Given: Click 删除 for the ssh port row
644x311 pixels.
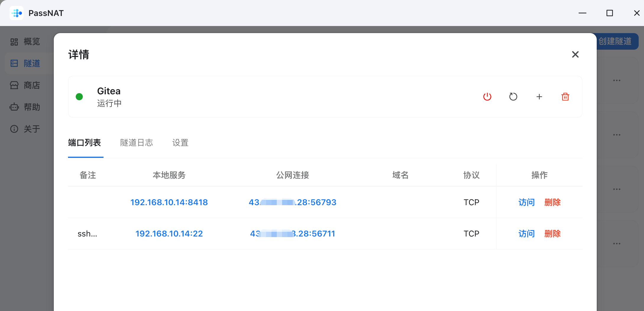Looking at the screenshot, I should point(552,234).
